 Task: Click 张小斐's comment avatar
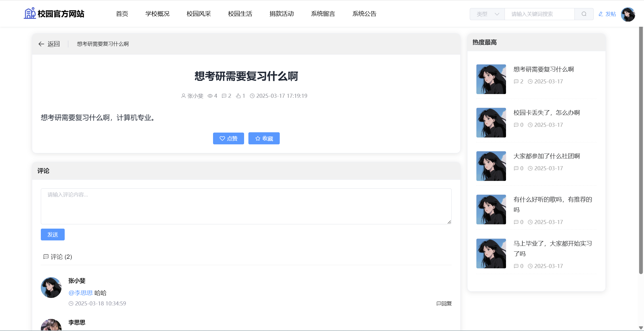coord(51,287)
